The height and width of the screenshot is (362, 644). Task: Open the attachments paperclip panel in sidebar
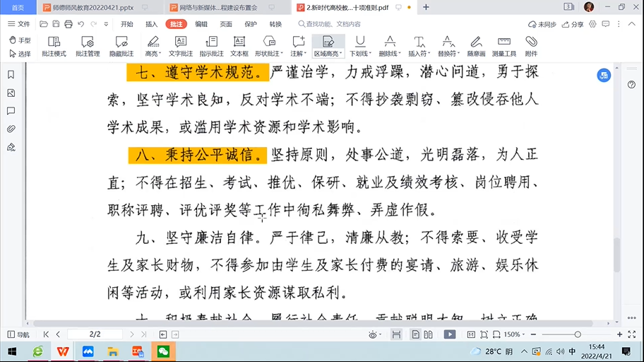tap(11, 129)
